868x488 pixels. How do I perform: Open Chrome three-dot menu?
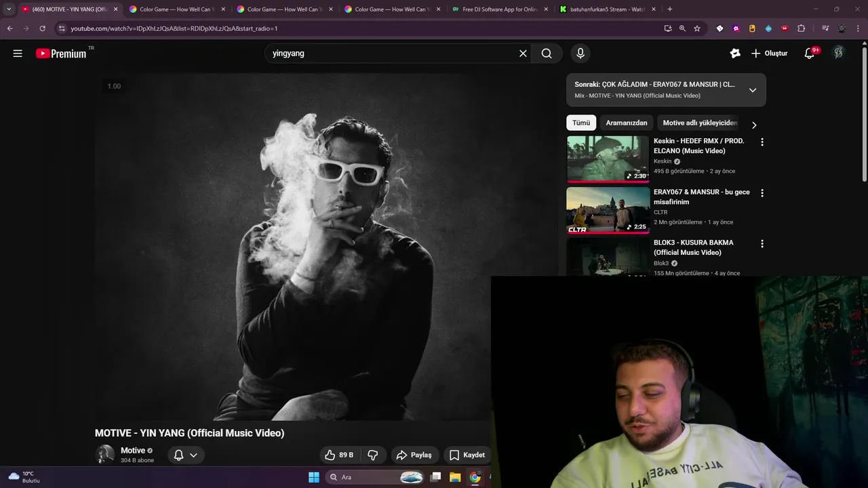click(x=858, y=28)
